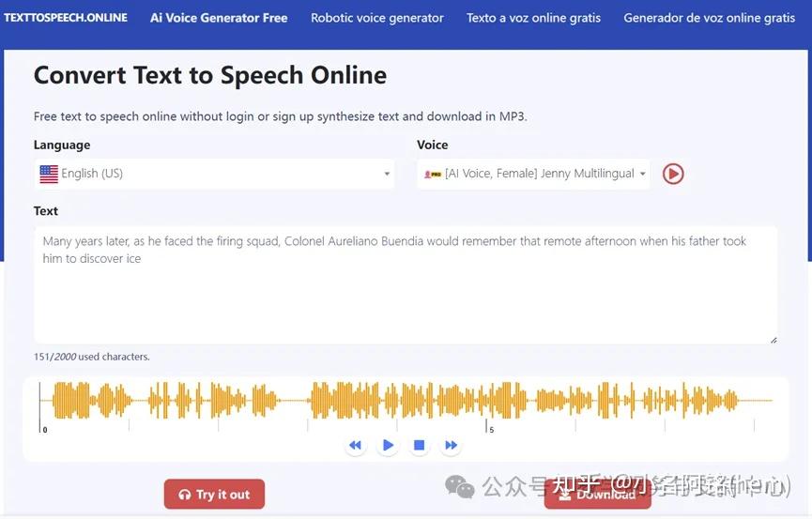812x519 pixels.
Task: Click the Language field label
Action: (x=62, y=145)
